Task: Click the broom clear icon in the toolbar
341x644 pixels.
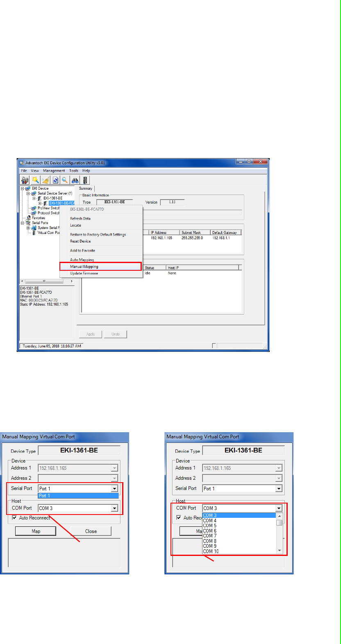Action: tap(45, 180)
